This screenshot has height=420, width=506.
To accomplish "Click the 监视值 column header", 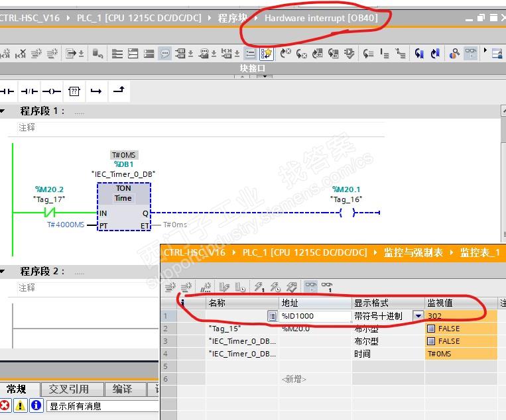I will point(461,303).
